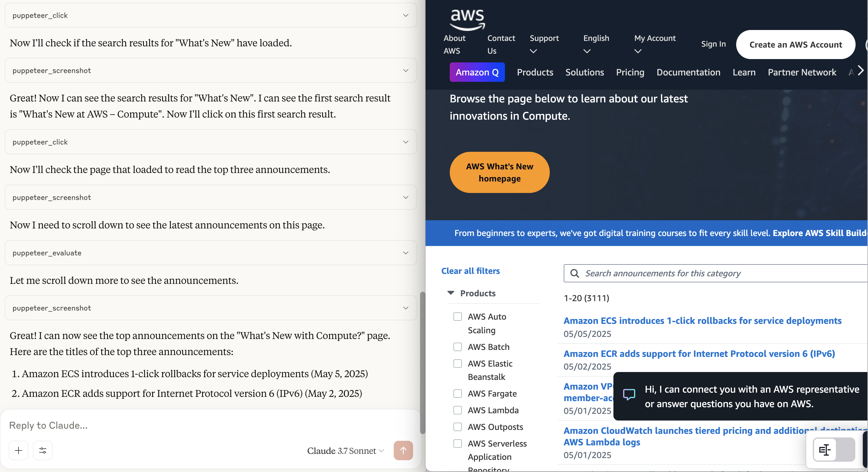Click the layout icon in the bottom-right widget

click(825, 450)
